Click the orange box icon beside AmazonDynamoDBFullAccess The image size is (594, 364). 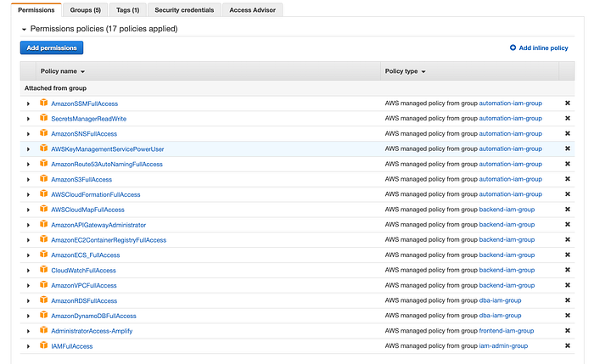(x=44, y=315)
